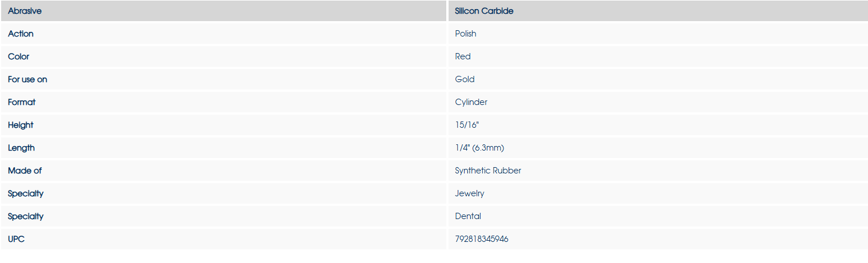Viewport: 868px width, 263px height.
Task: Click the Silicon Carbide header value
Action: [x=484, y=11]
